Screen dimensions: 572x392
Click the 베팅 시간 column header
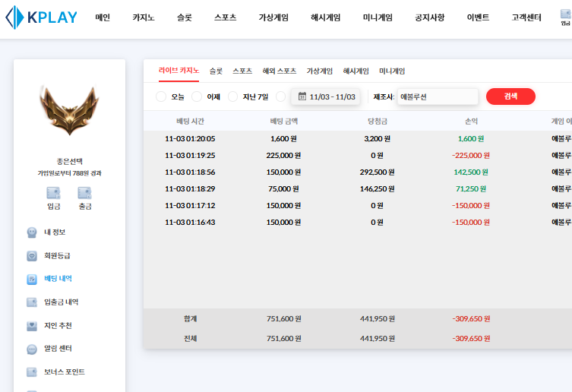point(191,122)
